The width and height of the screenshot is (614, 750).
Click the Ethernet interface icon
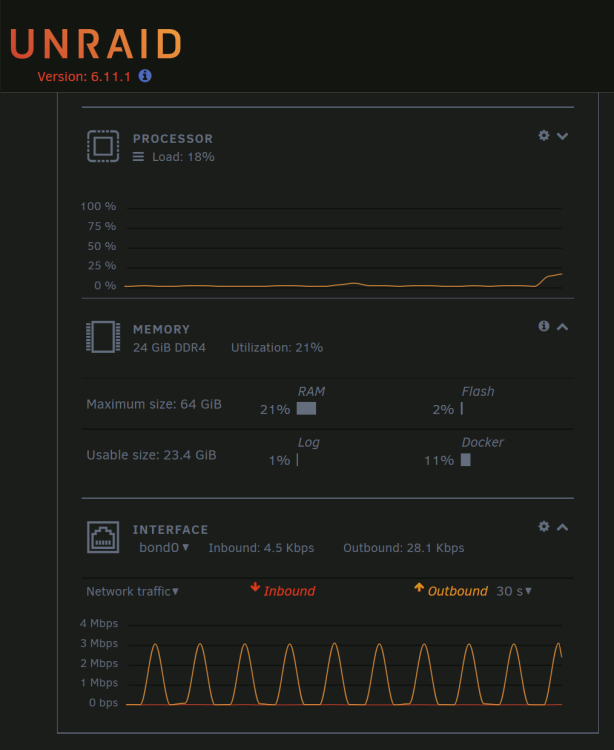103,537
